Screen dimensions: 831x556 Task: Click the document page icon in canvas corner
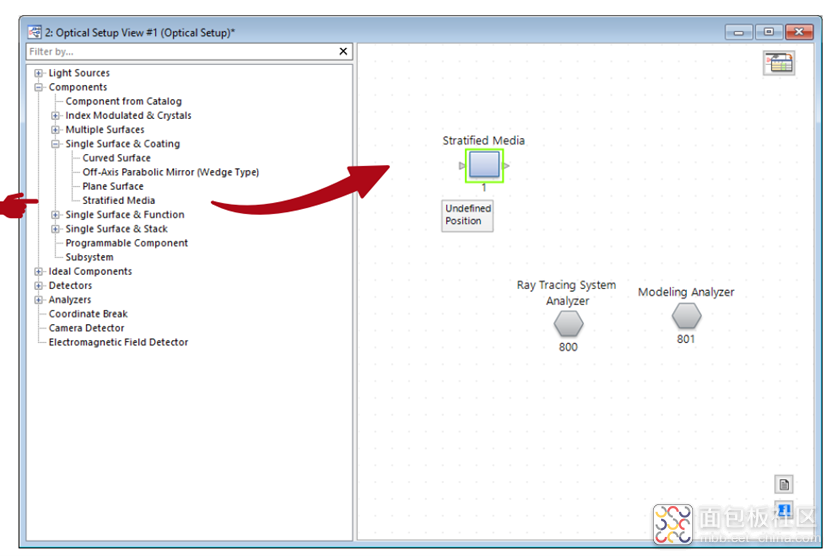[784, 484]
